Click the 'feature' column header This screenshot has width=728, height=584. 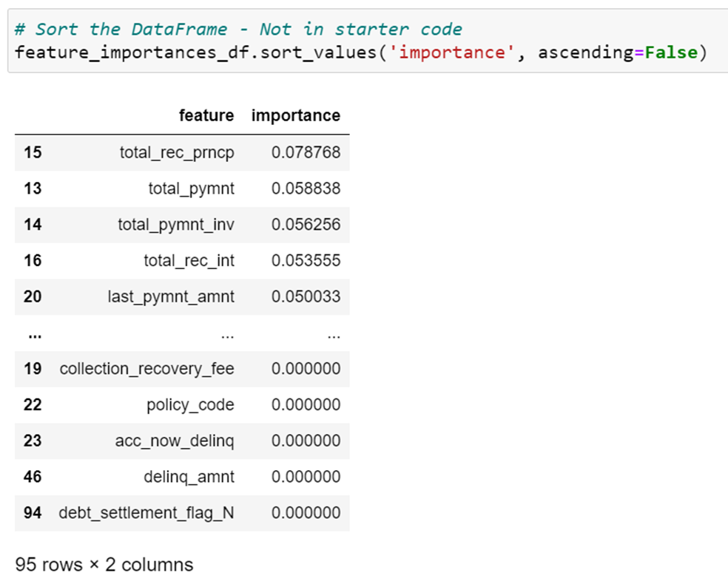(206, 115)
